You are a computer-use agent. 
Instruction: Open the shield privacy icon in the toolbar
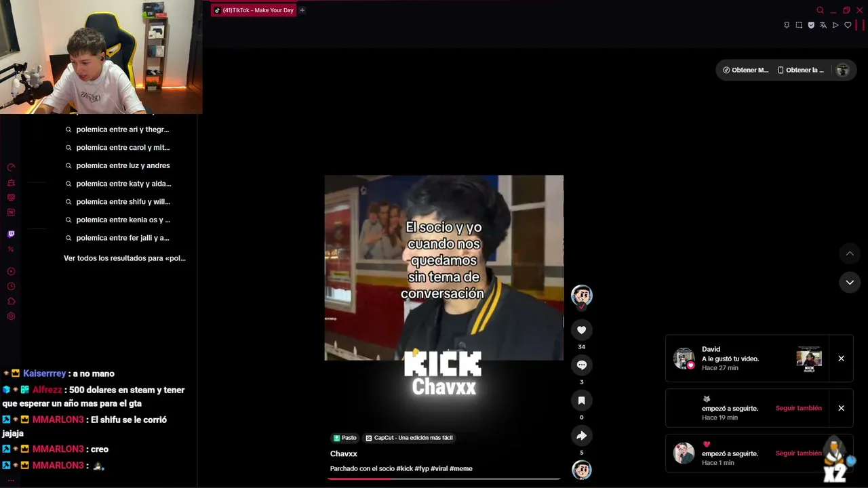pyautogui.click(x=811, y=25)
